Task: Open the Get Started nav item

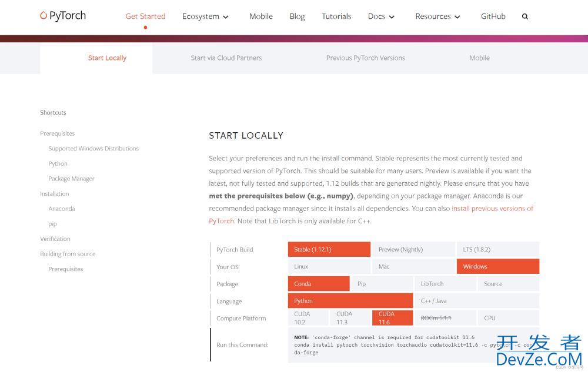Action: point(145,16)
